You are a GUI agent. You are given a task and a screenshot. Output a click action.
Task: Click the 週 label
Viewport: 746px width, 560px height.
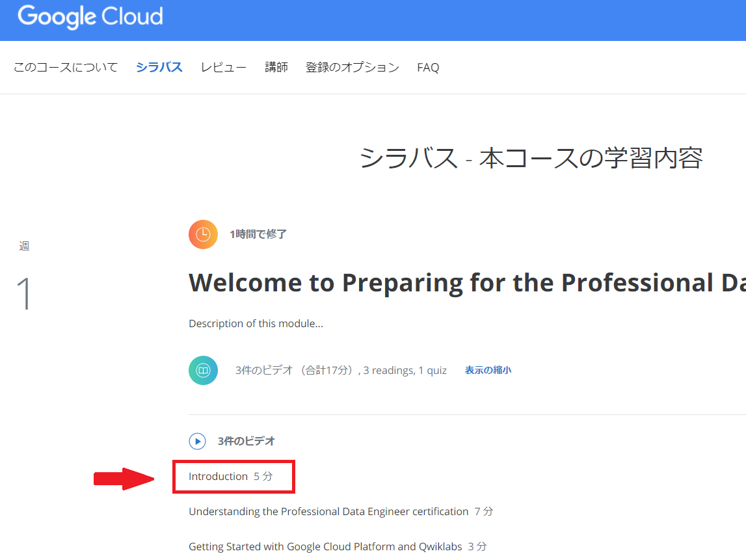click(x=24, y=246)
